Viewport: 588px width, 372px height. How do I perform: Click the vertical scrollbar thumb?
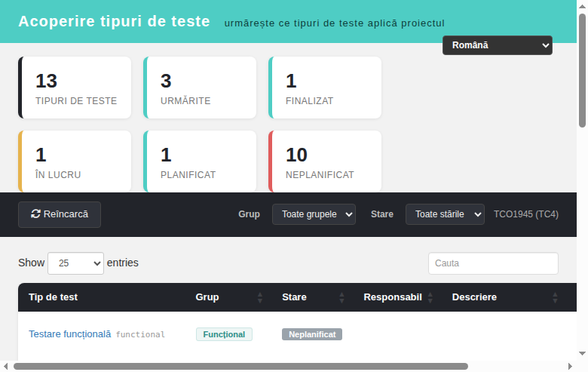point(582,71)
